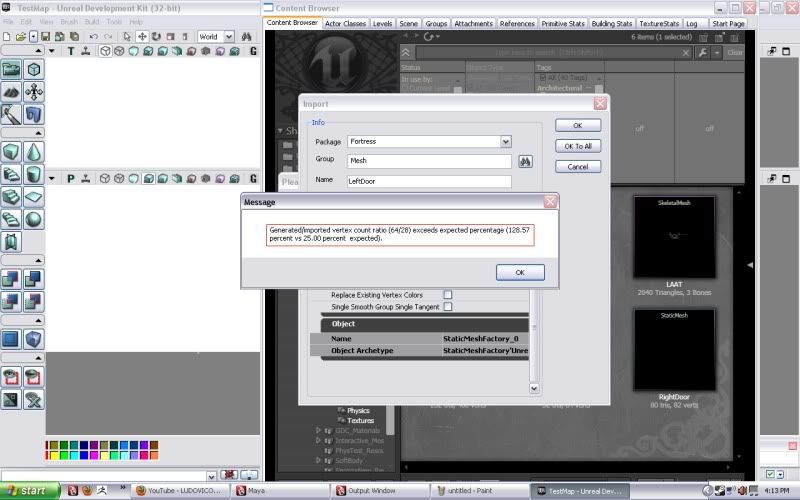Screen dimensions: 800x500
Task: Select the Camera Mode icon in the left toolbox
Action: coord(11,69)
